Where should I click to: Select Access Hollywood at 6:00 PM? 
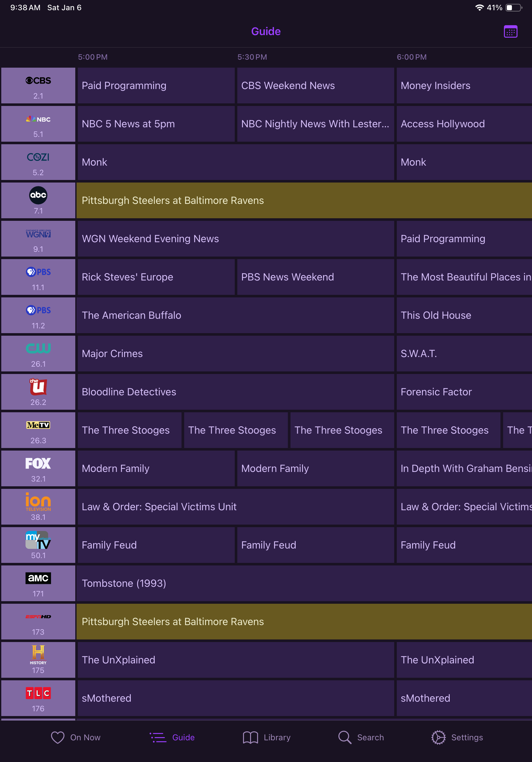464,124
